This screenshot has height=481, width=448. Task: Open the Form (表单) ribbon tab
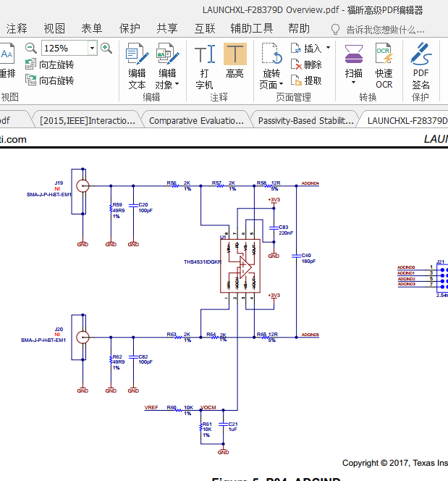(92, 28)
